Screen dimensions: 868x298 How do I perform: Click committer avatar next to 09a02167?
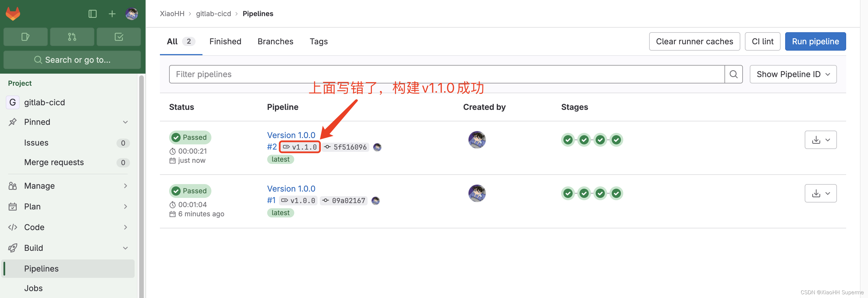pyautogui.click(x=375, y=200)
